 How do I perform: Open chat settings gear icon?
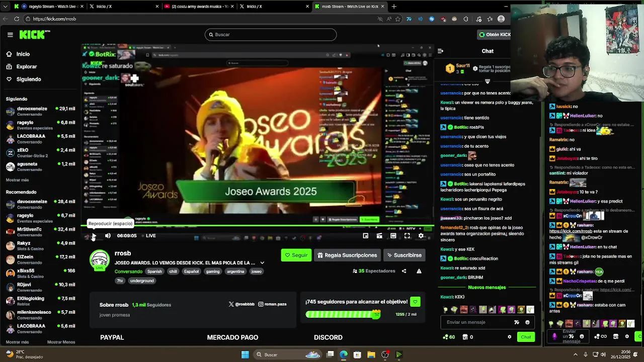[509, 337]
